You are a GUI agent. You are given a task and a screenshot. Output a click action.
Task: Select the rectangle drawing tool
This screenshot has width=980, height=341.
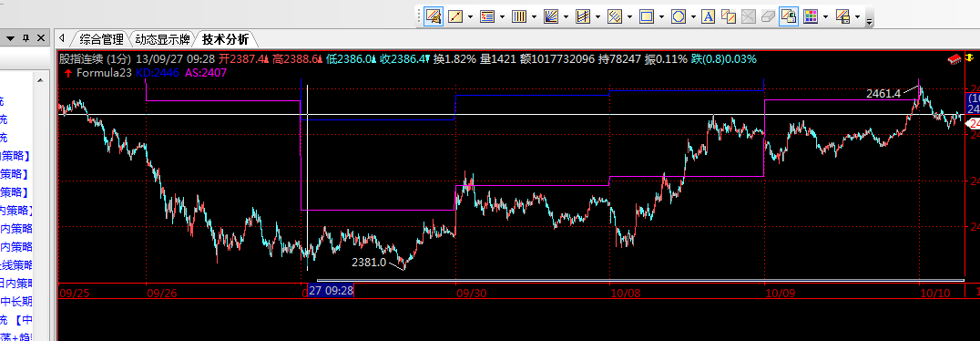pyautogui.click(x=647, y=16)
